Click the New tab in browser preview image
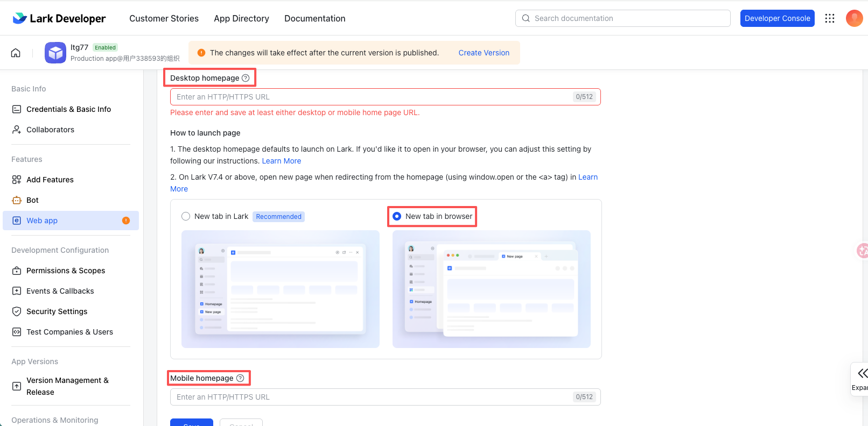The image size is (868, 426). click(491, 289)
